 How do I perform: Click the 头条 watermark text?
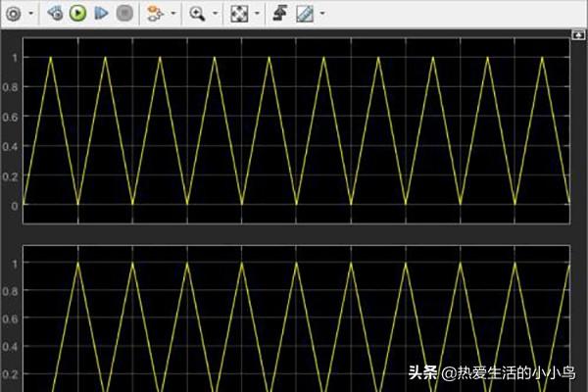point(422,372)
